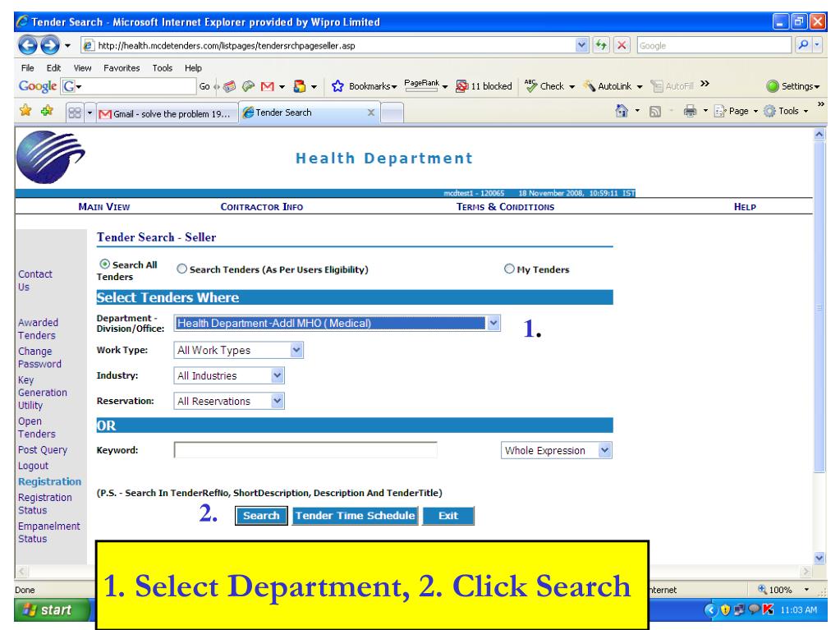Select My Tenders radio button
The image size is (840, 630).
click(509, 269)
